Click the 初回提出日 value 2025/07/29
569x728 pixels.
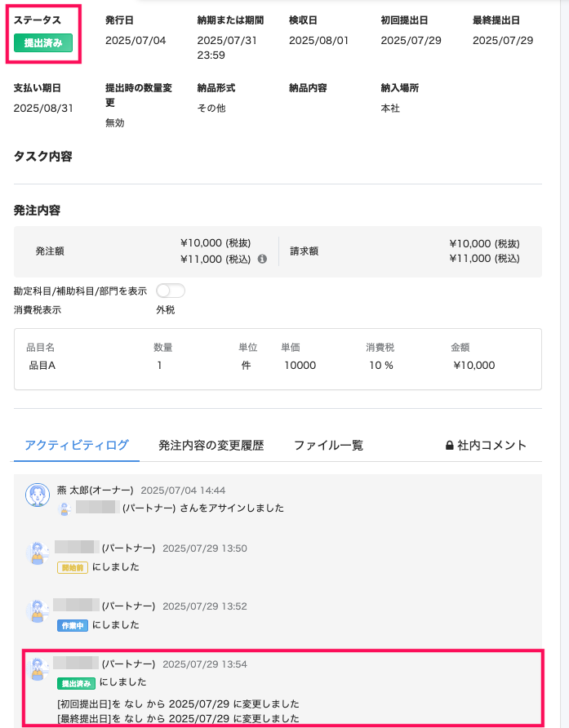pyautogui.click(x=411, y=40)
